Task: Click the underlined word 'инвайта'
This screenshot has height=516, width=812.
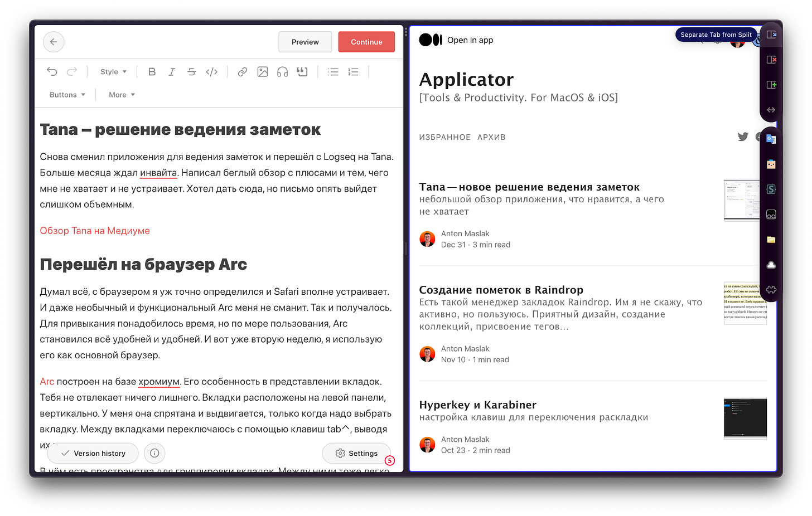Action: point(158,173)
